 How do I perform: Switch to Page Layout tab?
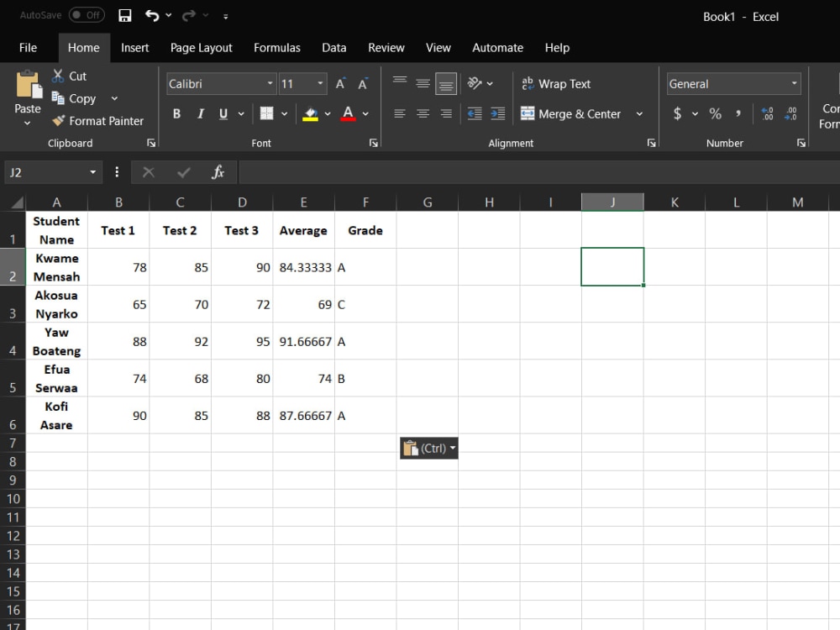(x=201, y=48)
